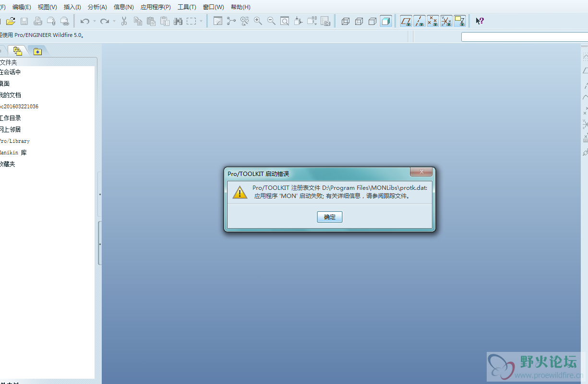The image size is (588, 384).
Task: Click the sketch tool icon
Action: coord(586,57)
